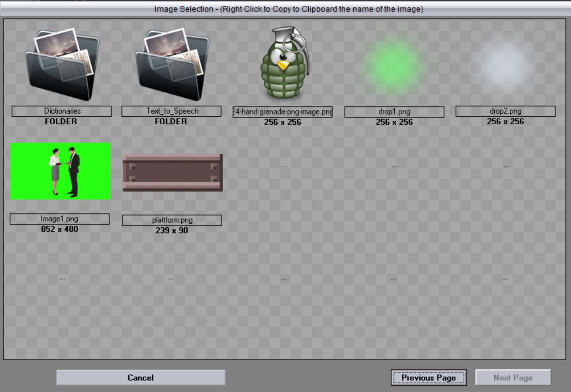This screenshot has height=392, width=571.
Task: Click the 239 x 90 size text
Action: coord(172,230)
